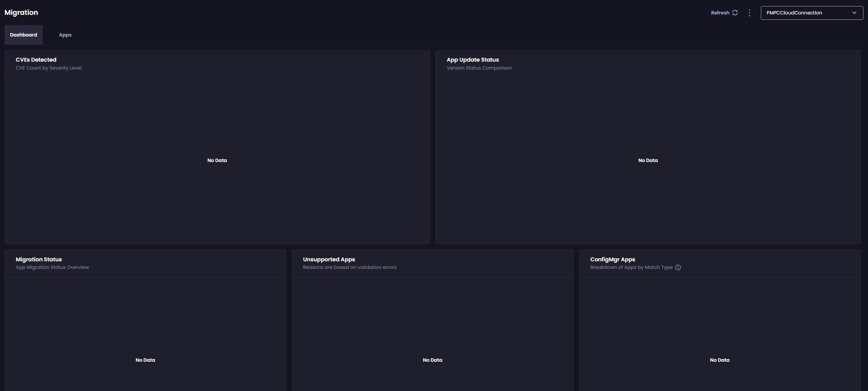868x391 pixels.
Task: Expand the PMPCCloudConnection dropdown chevron
Action: pyautogui.click(x=854, y=13)
